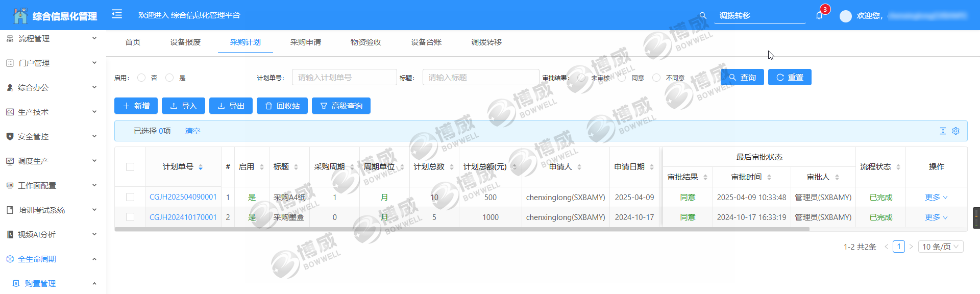Screen dimensions: 980x294
Task: Switch to the 设备台账 tab
Action: (426, 42)
